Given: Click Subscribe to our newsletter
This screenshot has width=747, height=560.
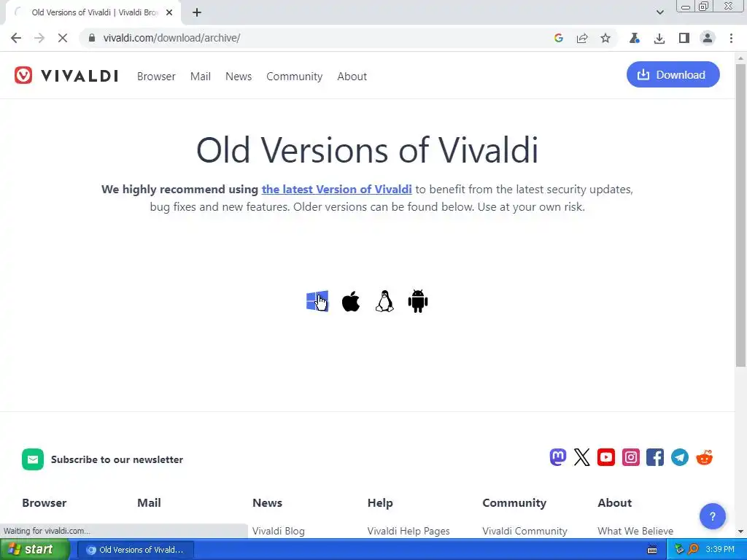Looking at the screenshot, I should point(117,459).
